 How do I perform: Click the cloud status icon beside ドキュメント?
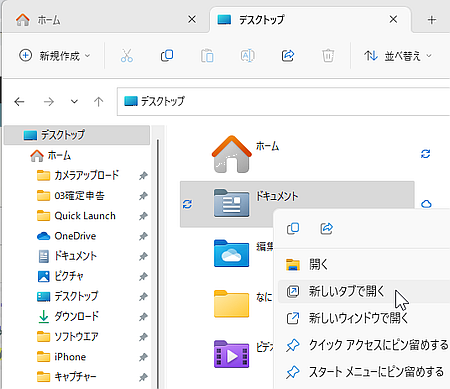(x=426, y=204)
